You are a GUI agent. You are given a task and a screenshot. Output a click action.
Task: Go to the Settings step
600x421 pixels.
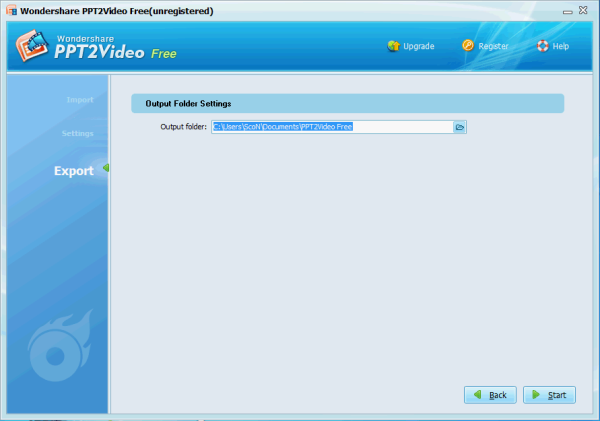tap(78, 134)
